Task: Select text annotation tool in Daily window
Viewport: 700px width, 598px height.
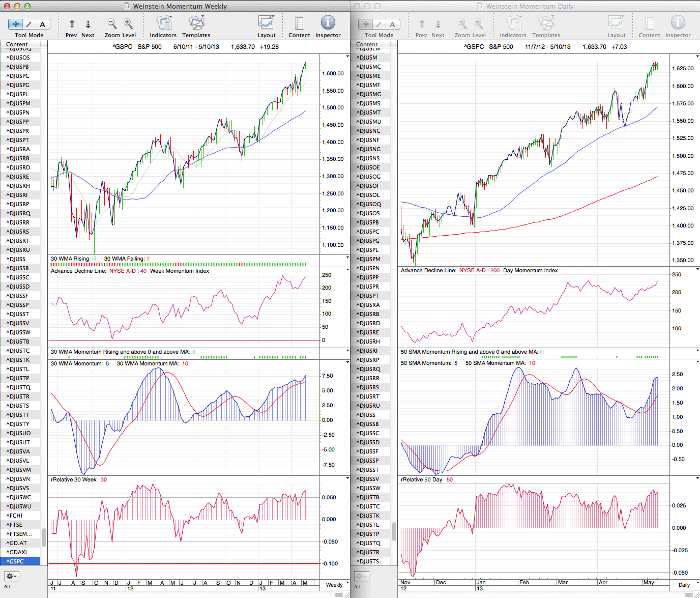Action: [393, 24]
